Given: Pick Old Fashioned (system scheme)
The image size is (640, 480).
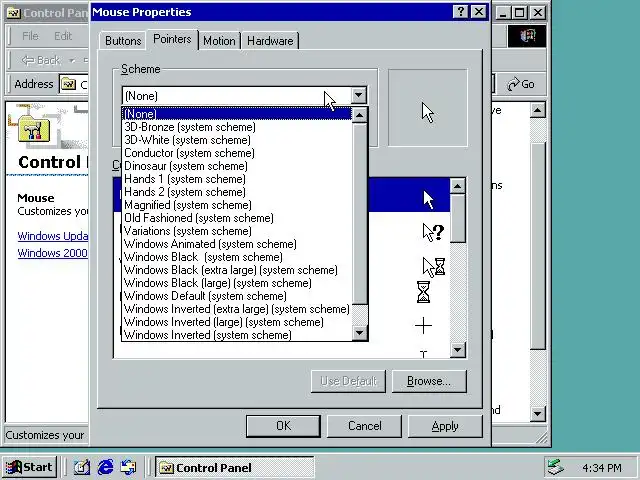Looking at the screenshot, I should tap(237, 218).
